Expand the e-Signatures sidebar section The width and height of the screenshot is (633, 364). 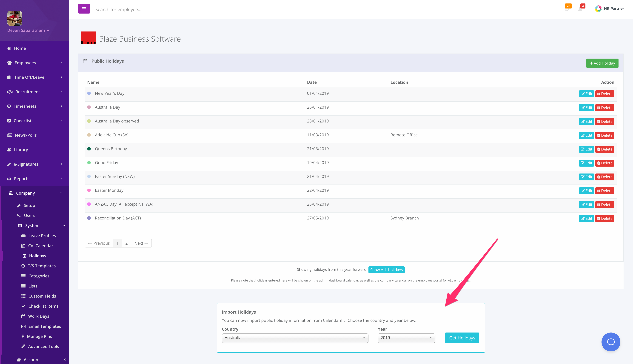pos(34,164)
